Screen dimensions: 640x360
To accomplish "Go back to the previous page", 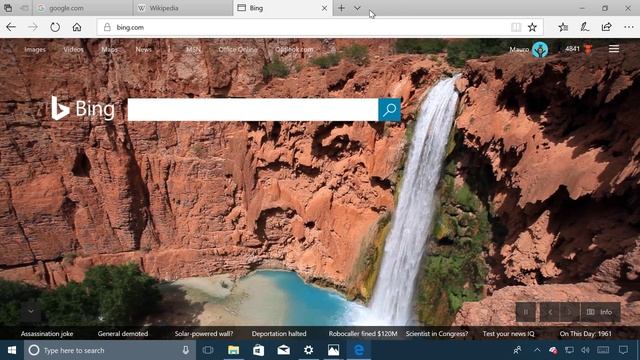I will 11,27.
